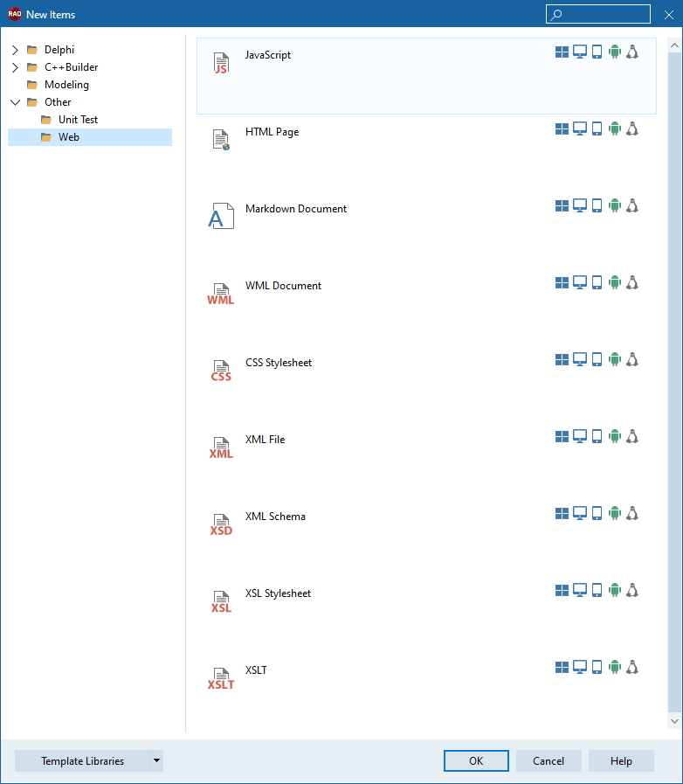Image resolution: width=683 pixels, height=784 pixels.
Task: Click mobile icon in XSL Stylesheet row
Action: (597, 591)
